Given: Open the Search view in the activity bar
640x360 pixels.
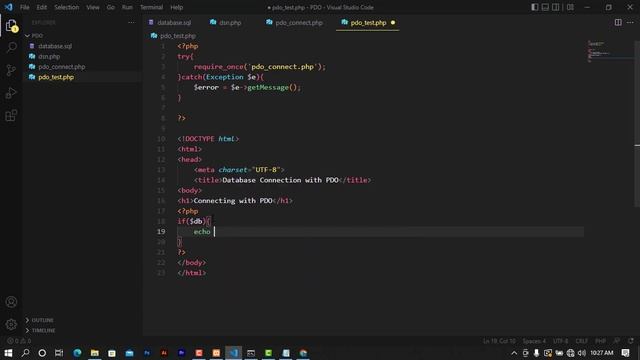Looking at the screenshot, I should [11, 47].
